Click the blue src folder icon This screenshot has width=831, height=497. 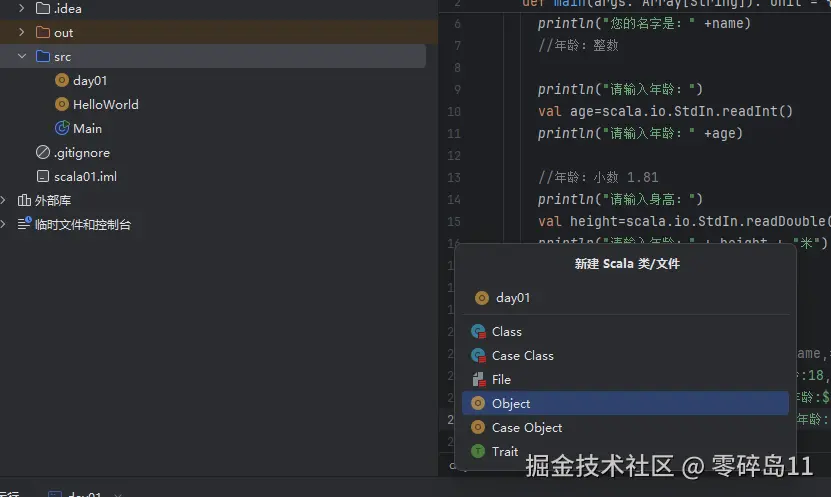pyautogui.click(x=43, y=56)
